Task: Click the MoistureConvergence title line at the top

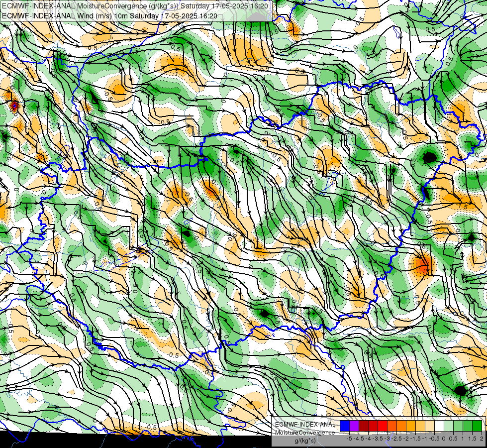Action: pos(135,6)
